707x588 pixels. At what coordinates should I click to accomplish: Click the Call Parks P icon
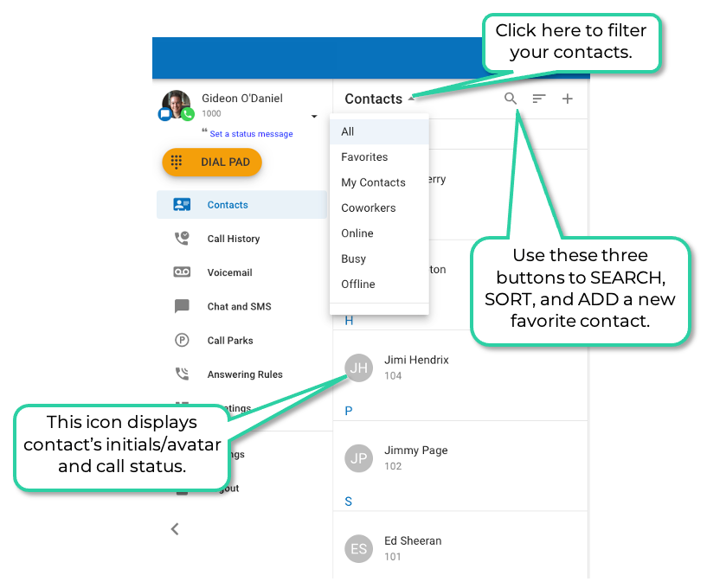coord(182,340)
